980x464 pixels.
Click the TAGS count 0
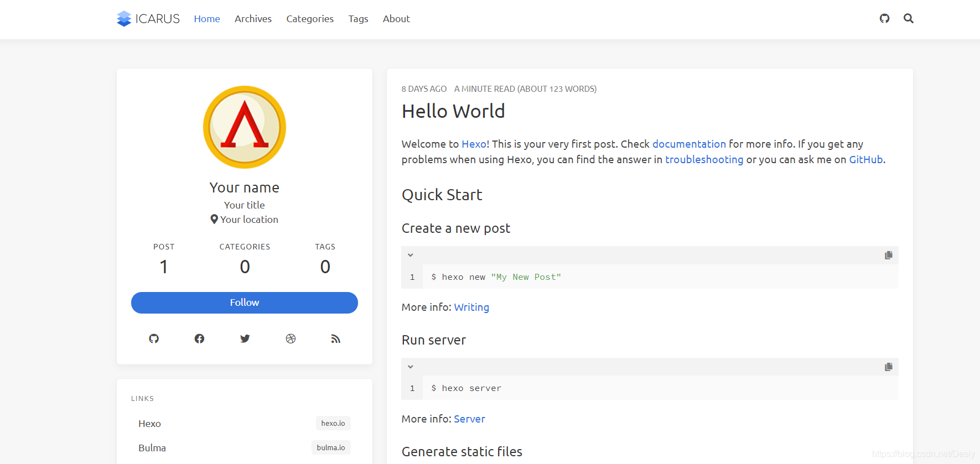point(325,267)
